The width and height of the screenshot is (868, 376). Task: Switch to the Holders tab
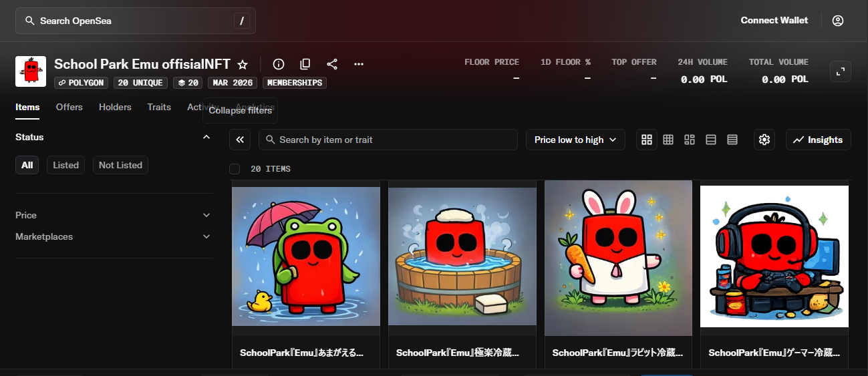115,107
